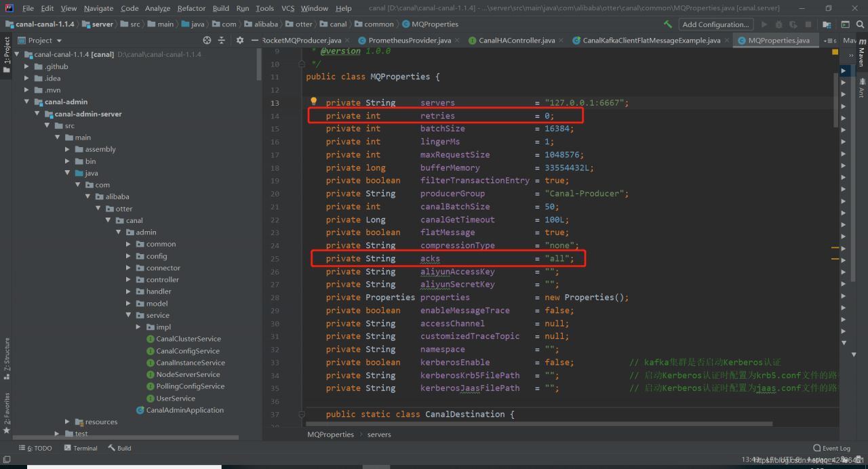This screenshot has width=868, height=469.
Task: Open the Terminal tool window button
Action: (x=80, y=448)
